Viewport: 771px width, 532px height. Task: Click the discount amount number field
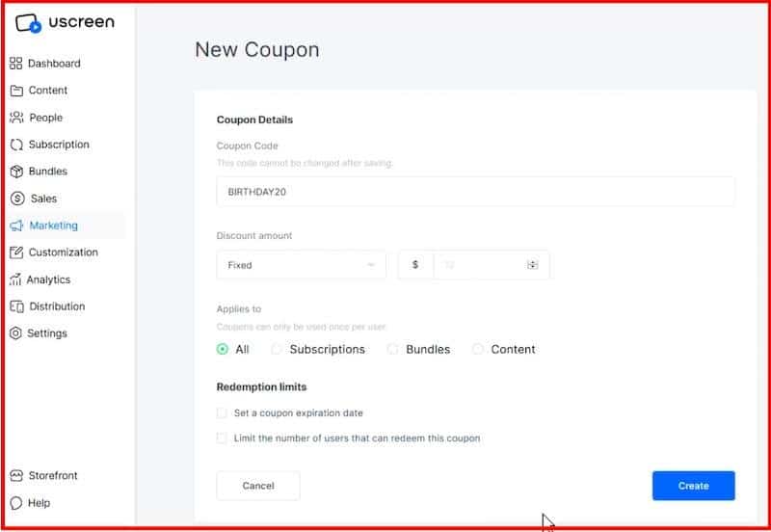479,265
